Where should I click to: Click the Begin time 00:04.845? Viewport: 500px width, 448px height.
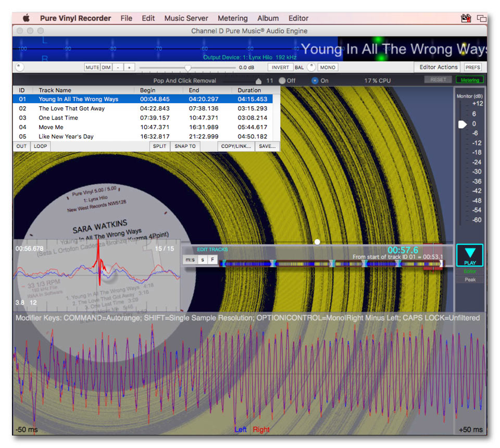(155, 99)
